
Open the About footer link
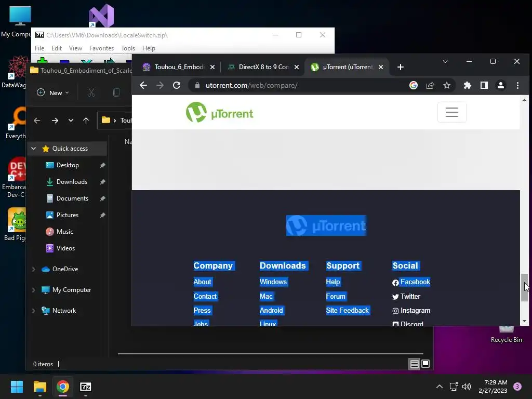point(203,282)
